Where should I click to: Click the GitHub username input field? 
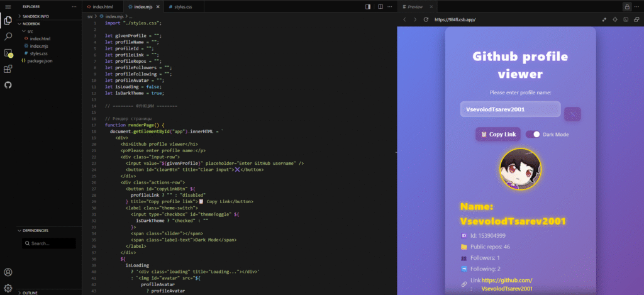509,109
